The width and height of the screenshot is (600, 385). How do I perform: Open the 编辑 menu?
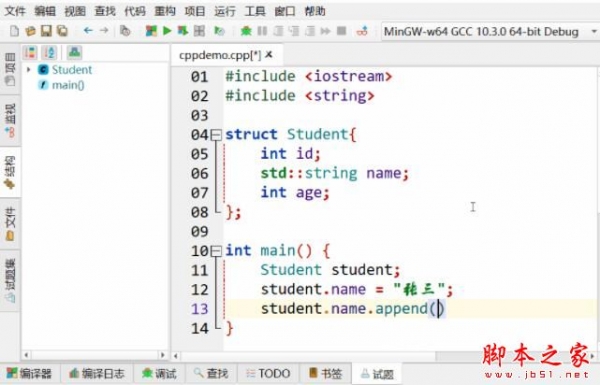pos(45,11)
